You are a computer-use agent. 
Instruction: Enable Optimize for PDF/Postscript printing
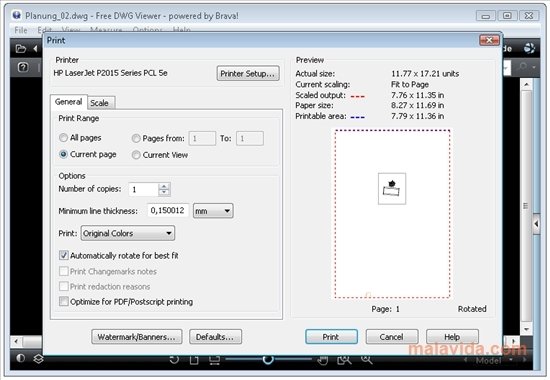pyautogui.click(x=63, y=301)
